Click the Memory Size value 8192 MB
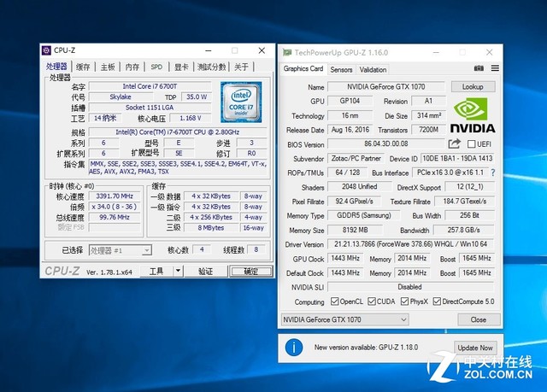 [x=356, y=230]
